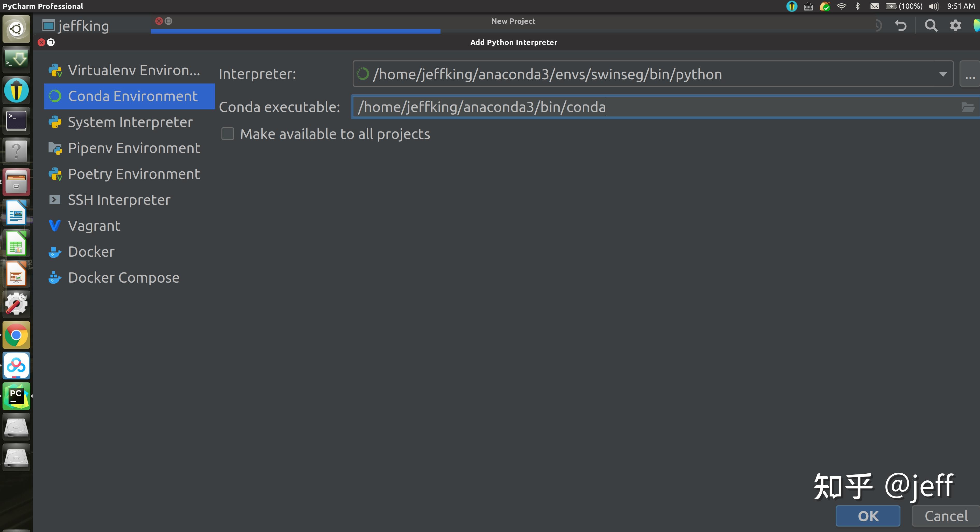Open settings gear toolbar icon
The height and width of the screenshot is (532, 980).
[955, 25]
